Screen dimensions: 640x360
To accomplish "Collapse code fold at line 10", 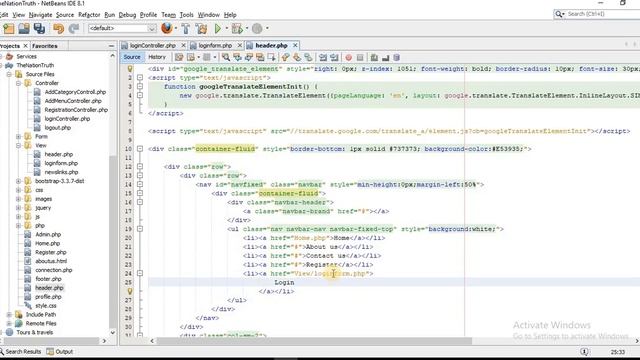I will (x=140, y=149).
